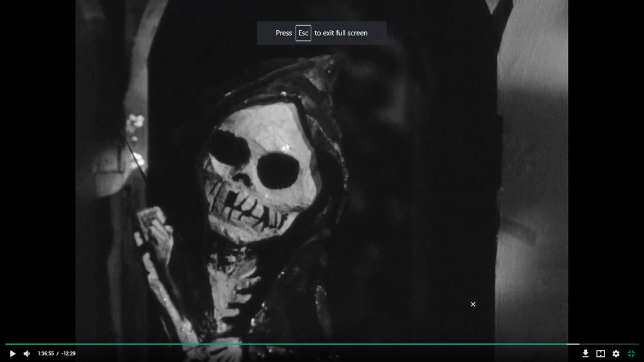Click the 1:36:55 elapsed time display

[x=45, y=353]
